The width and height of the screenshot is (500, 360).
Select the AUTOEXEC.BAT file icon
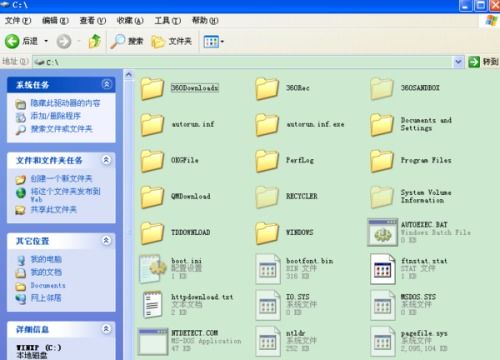pyautogui.click(x=383, y=232)
